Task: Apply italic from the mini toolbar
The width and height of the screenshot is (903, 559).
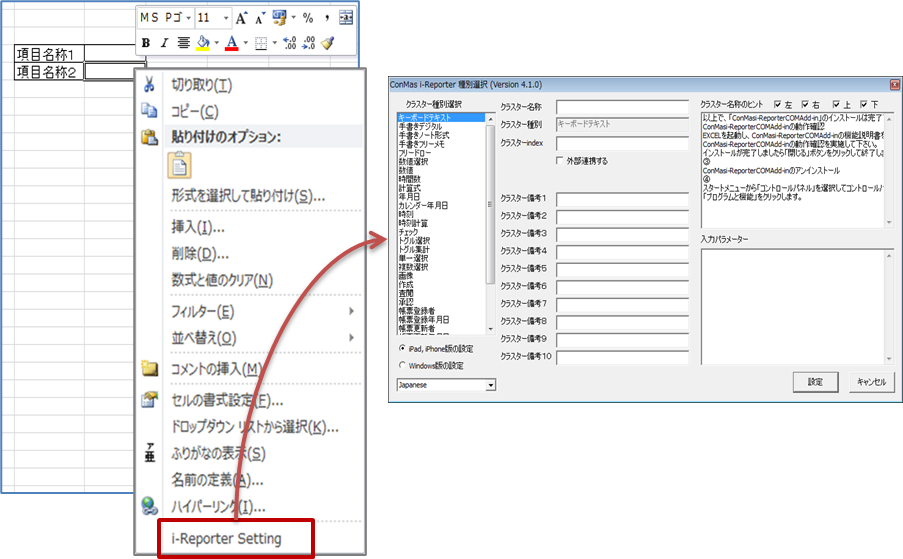Action: click(x=164, y=43)
